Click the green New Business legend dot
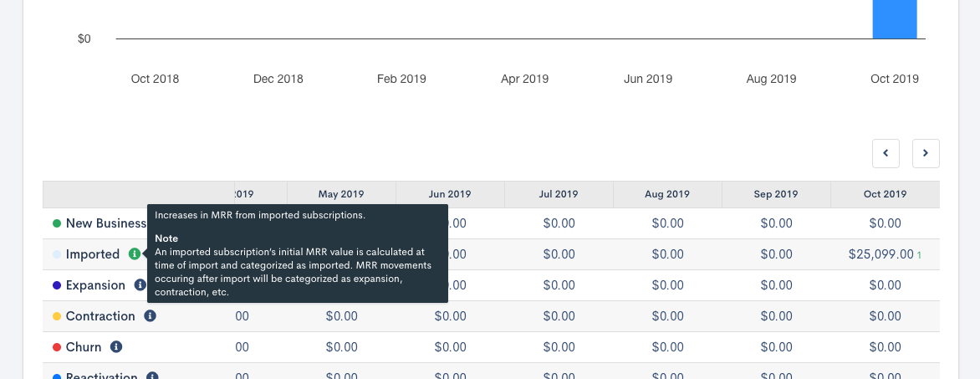Viewport: 980px width, 379px height. click(57, 223)
